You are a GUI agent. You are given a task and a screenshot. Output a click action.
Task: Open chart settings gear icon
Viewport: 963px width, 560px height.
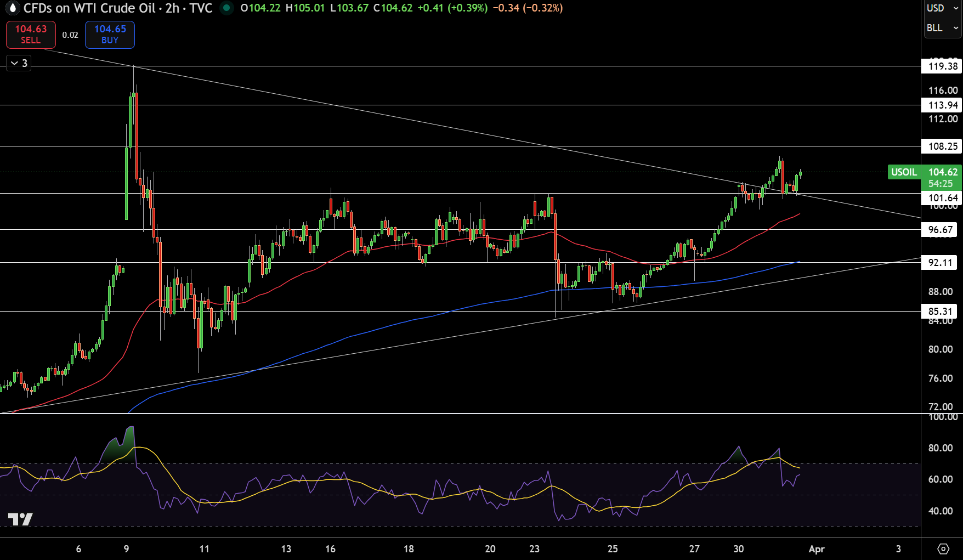click(x=943, y=548)
